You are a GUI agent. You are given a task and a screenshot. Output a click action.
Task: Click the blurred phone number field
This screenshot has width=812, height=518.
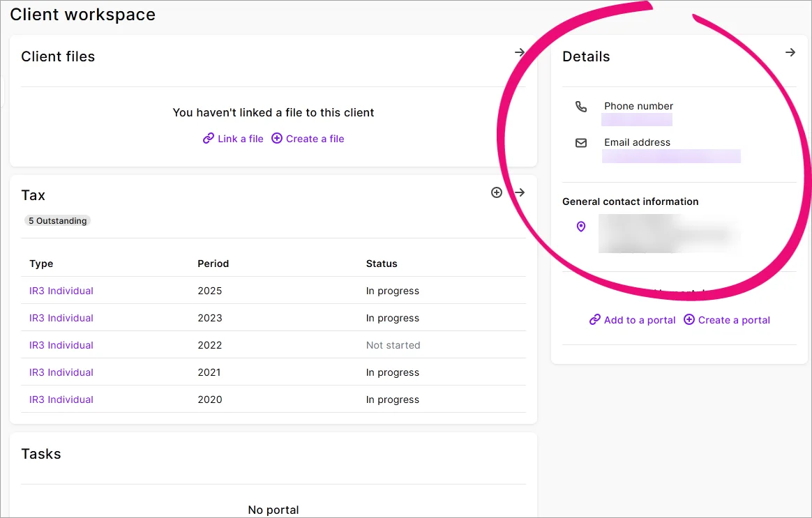(637, 119)
